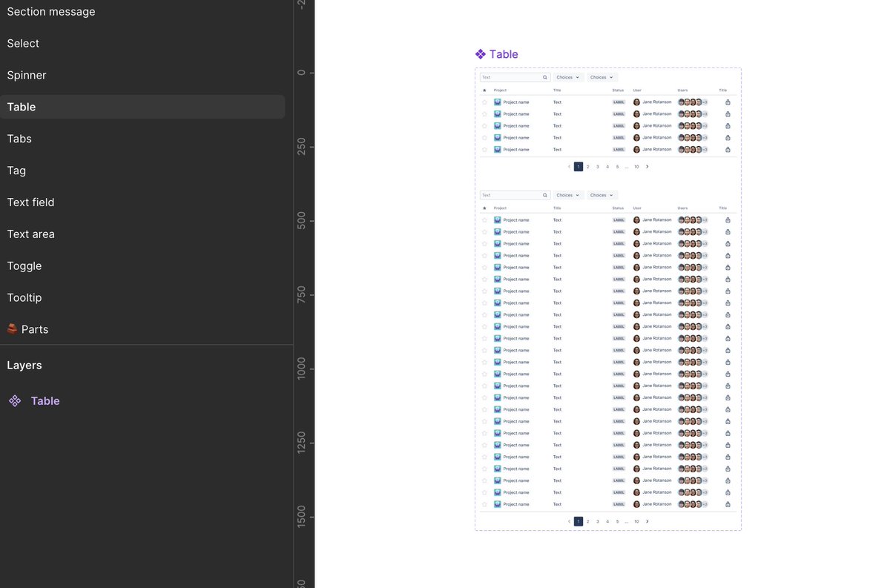The image size is (890, 588).
Task: Click the search magnifier in the top table
Action: click(545, 77)
